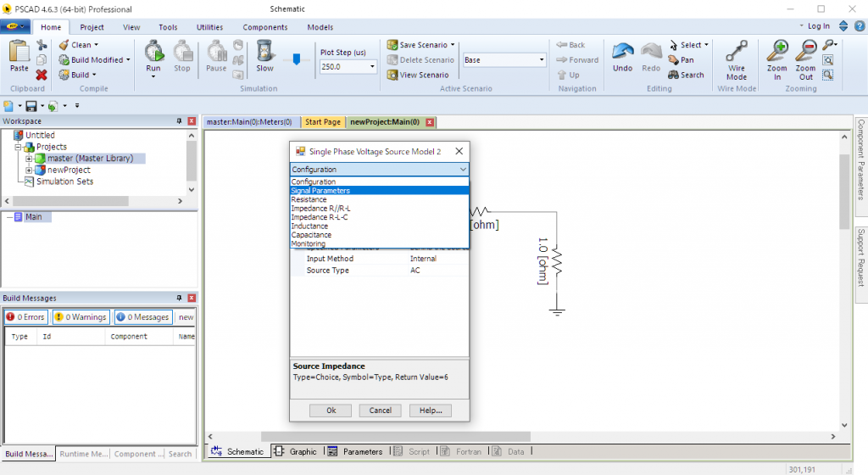Screen dimensions: 868x475
Task: Click the Paste clipboard icon
Action: click(x=19, y=53)
